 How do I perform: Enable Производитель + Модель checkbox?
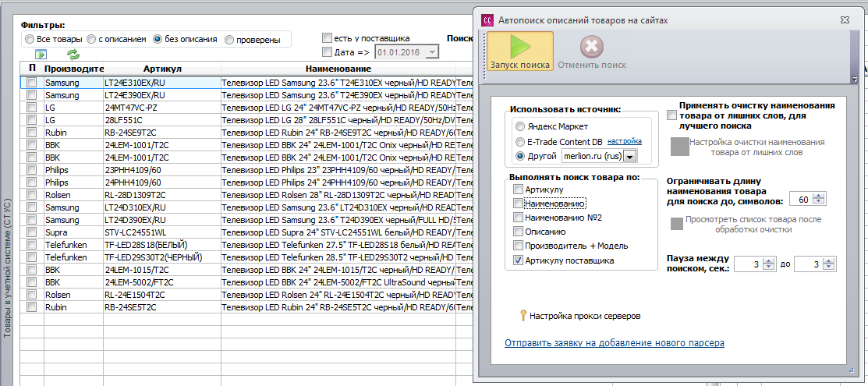click(518, 246)
